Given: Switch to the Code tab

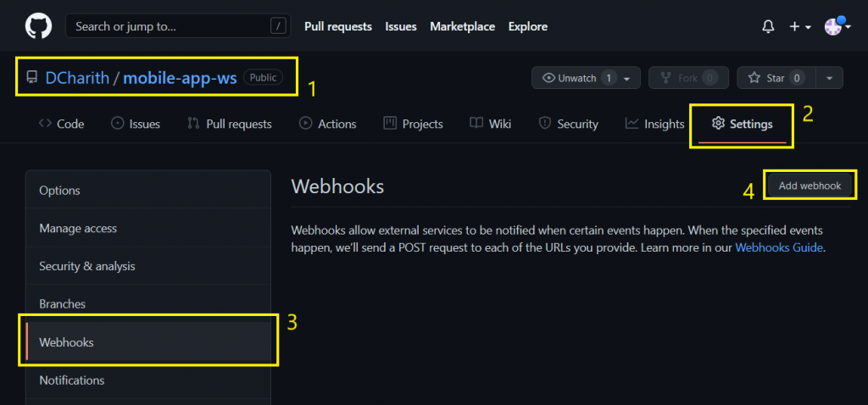Looking at the screenshot, I should [x=62, y=124].
